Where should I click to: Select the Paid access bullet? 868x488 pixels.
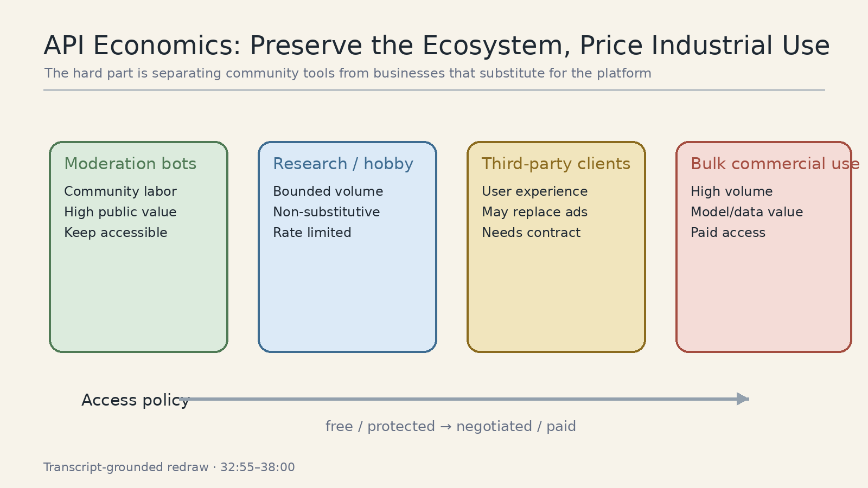728,233
